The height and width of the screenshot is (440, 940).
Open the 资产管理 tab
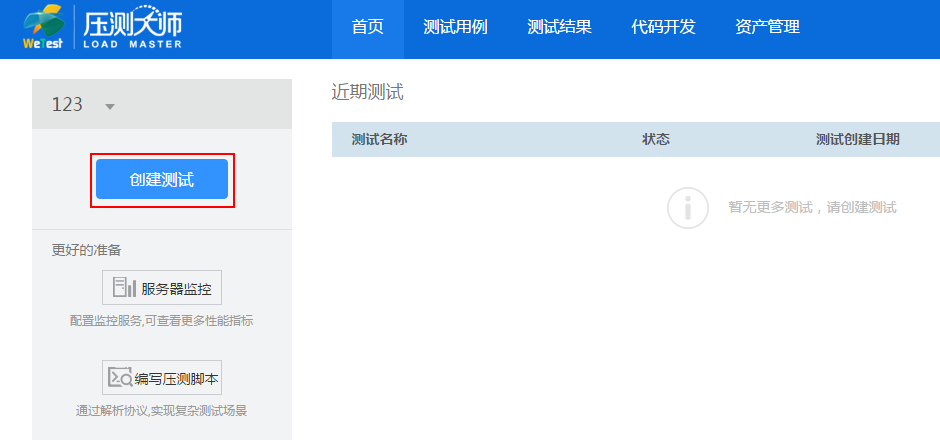tap(767, 28)
